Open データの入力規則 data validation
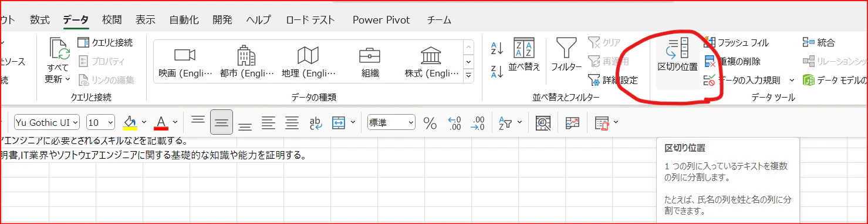 742,80
